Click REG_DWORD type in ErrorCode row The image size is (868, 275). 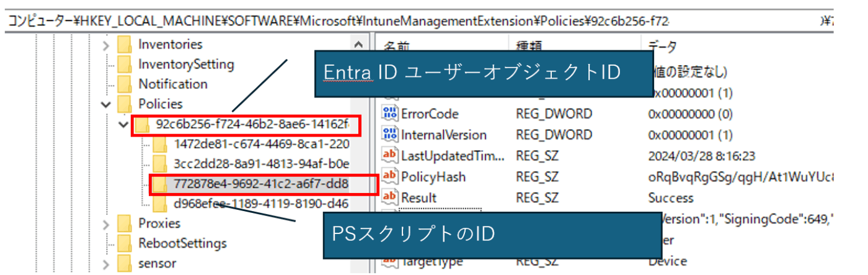pyautogui.click(x=554, y=114)
